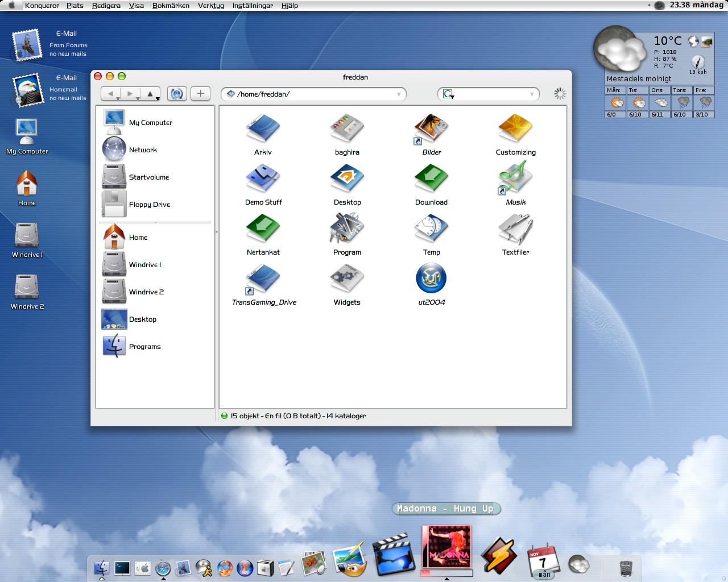The width and height of the screenshot is (728, 582).
Task: Select Windrive 1 in the sidebar
Action: coord(144,265)
